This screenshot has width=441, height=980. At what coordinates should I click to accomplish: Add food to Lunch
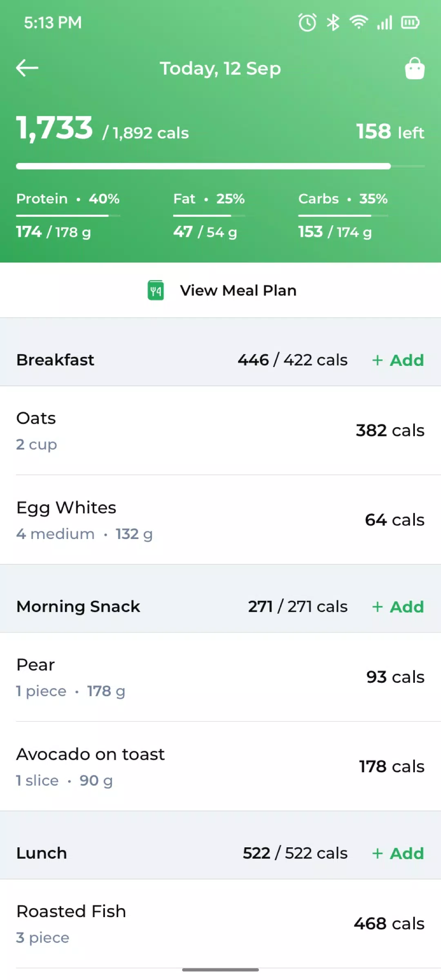coord(398,853)
